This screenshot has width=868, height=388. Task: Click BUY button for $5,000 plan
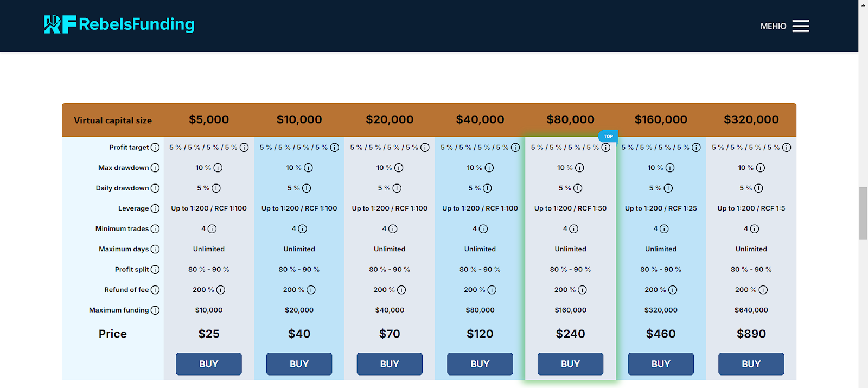tap(209, 364)
